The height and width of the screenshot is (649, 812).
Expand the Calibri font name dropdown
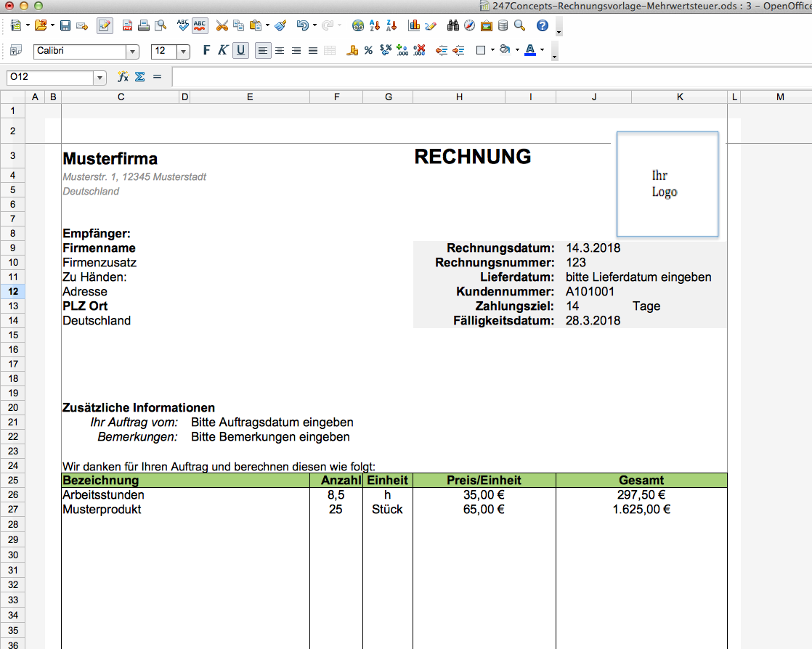[x=132, y=52]
